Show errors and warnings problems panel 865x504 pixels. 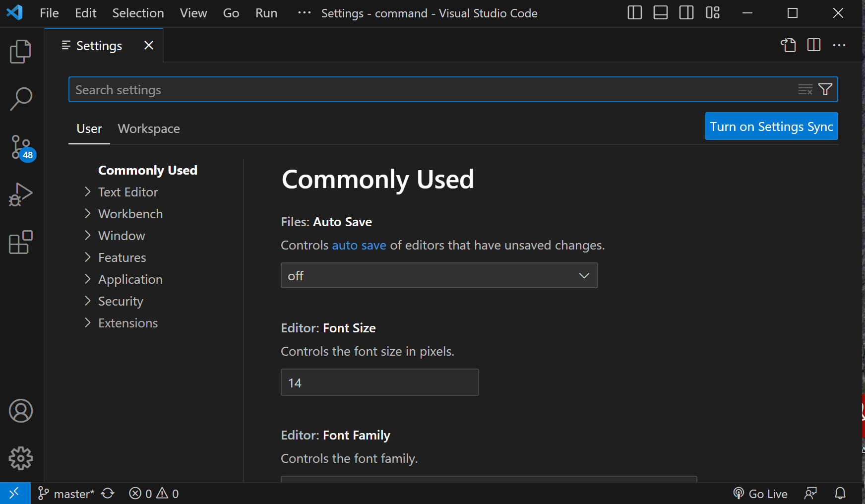coord(154,494)
